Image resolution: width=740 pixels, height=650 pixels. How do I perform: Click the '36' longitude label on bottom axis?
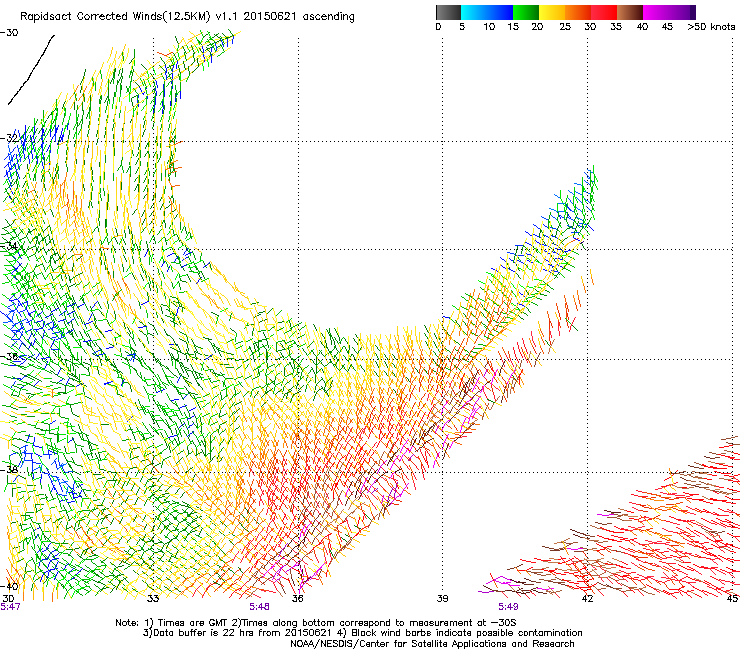coord(297,599)
